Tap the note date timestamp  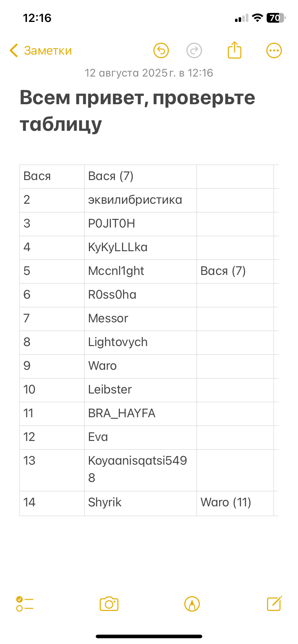(x=149, y=73)
